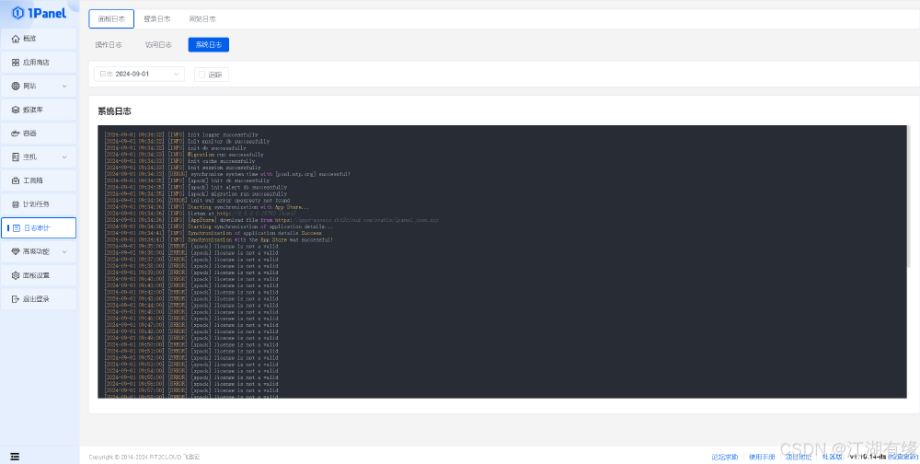This screenshot has height=464, width=920.
Task: Click the calendar icon for 计划任务
Action: pos(16,204)
